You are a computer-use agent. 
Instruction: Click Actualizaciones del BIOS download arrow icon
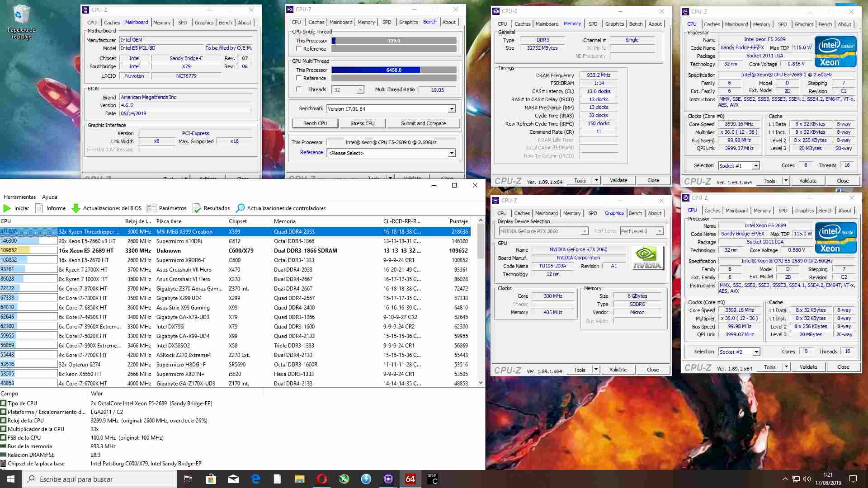(x=76, y=208)
